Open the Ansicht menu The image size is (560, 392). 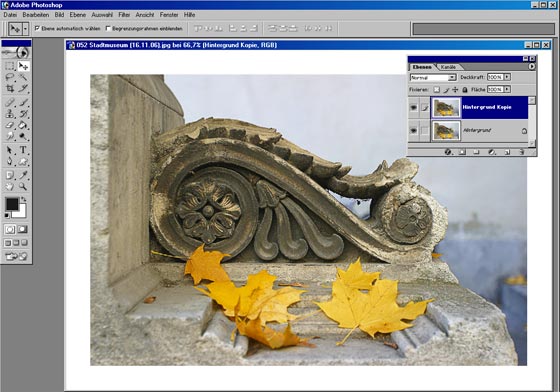pos(145,15)
